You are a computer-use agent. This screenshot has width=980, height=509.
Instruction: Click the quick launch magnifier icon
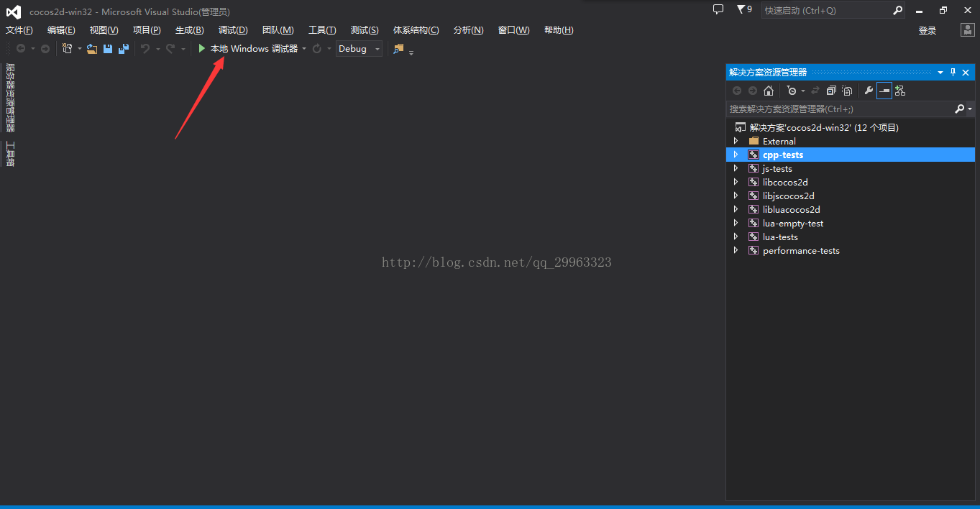(x=897, y=10)
